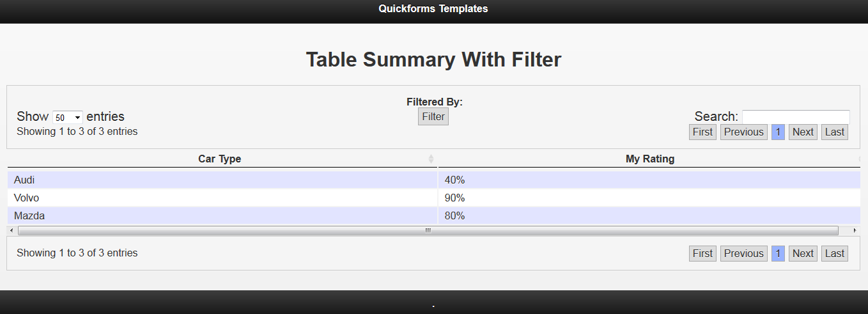Open the Show entries dropdown
Screen dimensions: 868x314
(68, 118)
